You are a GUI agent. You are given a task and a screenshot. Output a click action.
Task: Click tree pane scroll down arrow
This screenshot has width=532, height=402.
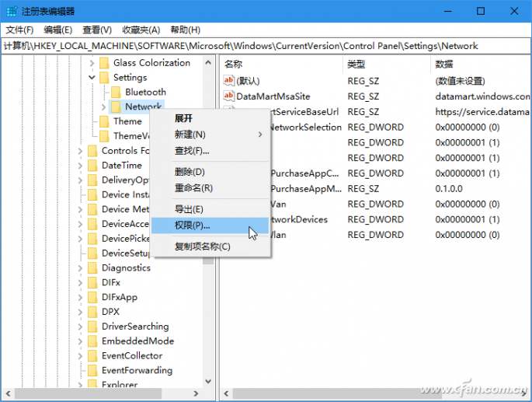tap(208, 382)
